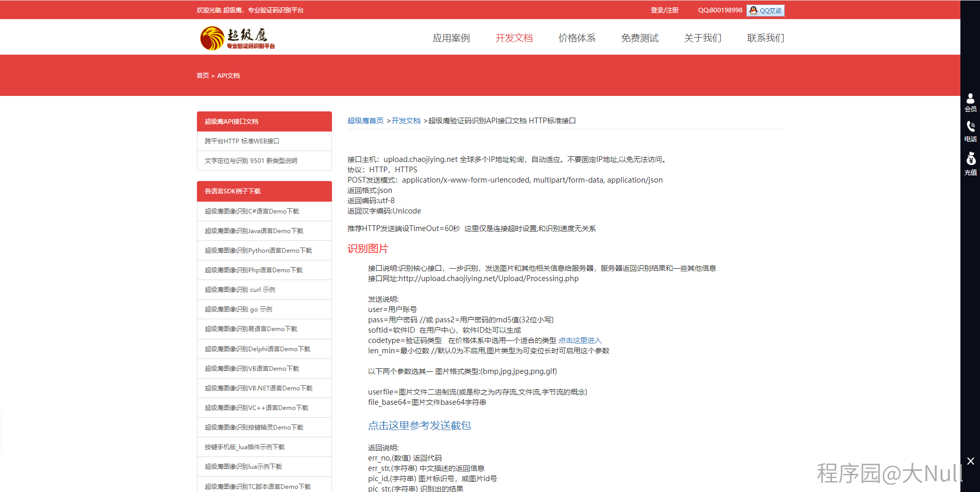Open 点击这里参考发送截包 link
Viewport: 980px width, 492px height.
(419, 425)
